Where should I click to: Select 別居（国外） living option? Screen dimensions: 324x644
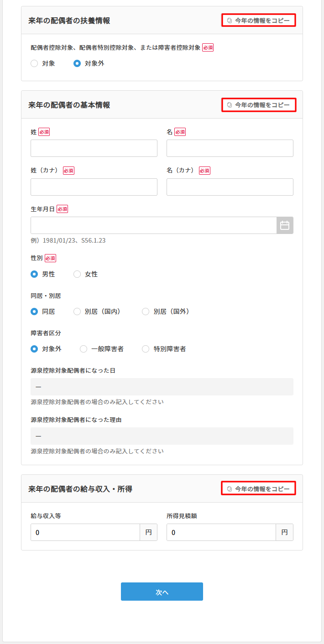pos(145,312)
